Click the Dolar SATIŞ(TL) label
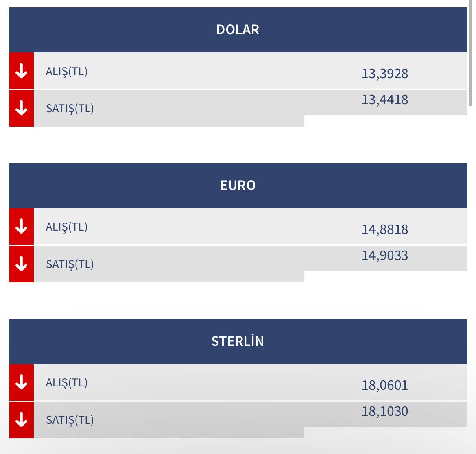This screenshot has height=454, width=476. (70, 109)
